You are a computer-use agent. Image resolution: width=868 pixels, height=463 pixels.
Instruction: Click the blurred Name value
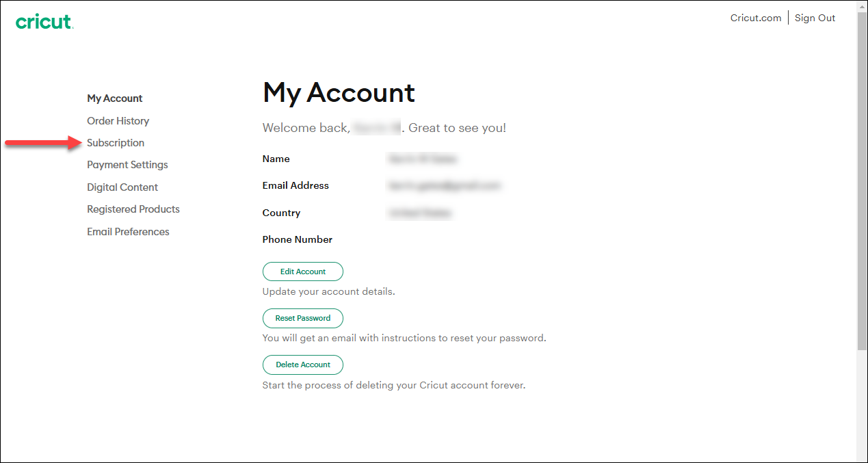click(x=422, y=159)
